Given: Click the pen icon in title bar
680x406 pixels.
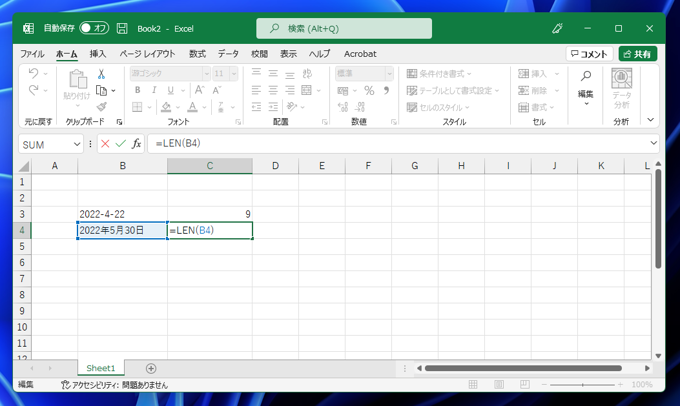Looking at the screenshot, I should (x=557, y=29).
